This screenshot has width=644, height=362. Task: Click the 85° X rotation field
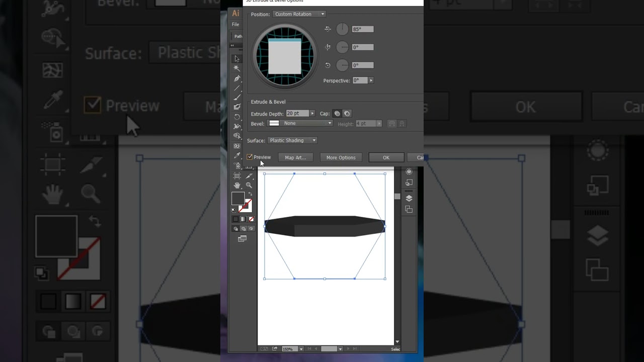(x=363, y=29)
